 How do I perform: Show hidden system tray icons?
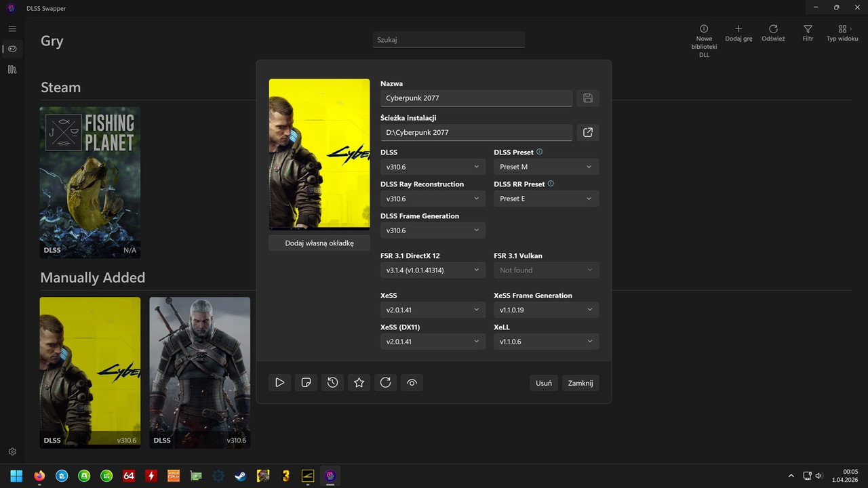click(791, 476)
